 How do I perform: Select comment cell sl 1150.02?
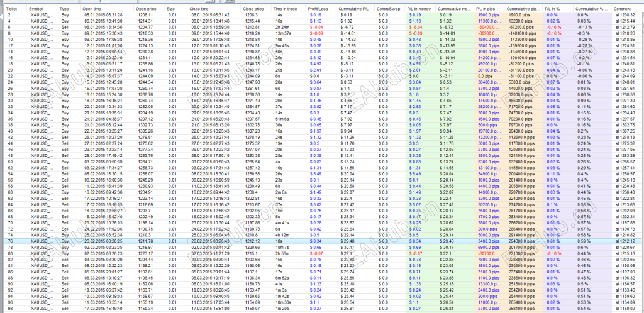(x=624, y=307)
